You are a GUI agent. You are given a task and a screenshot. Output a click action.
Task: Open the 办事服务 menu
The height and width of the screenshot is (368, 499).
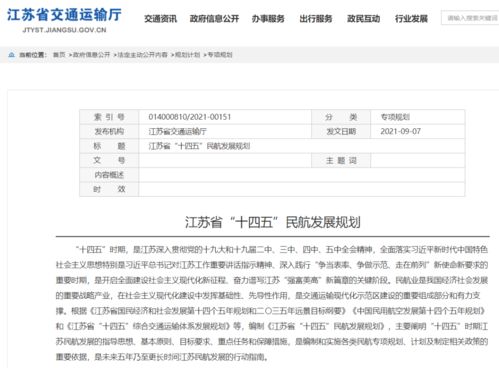click(268, 19)
